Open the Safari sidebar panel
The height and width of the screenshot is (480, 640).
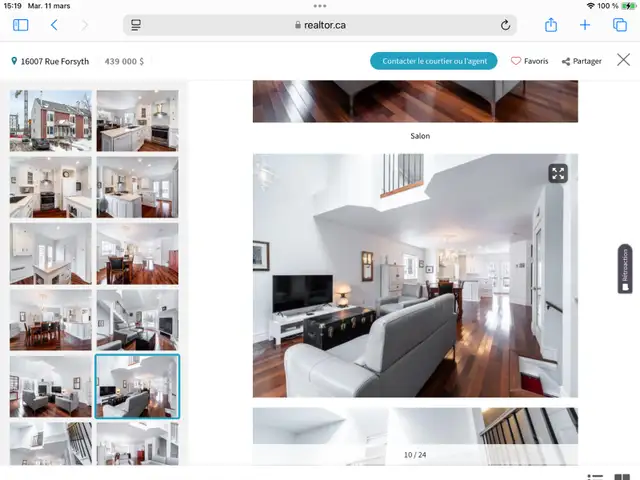coord(21,25)
